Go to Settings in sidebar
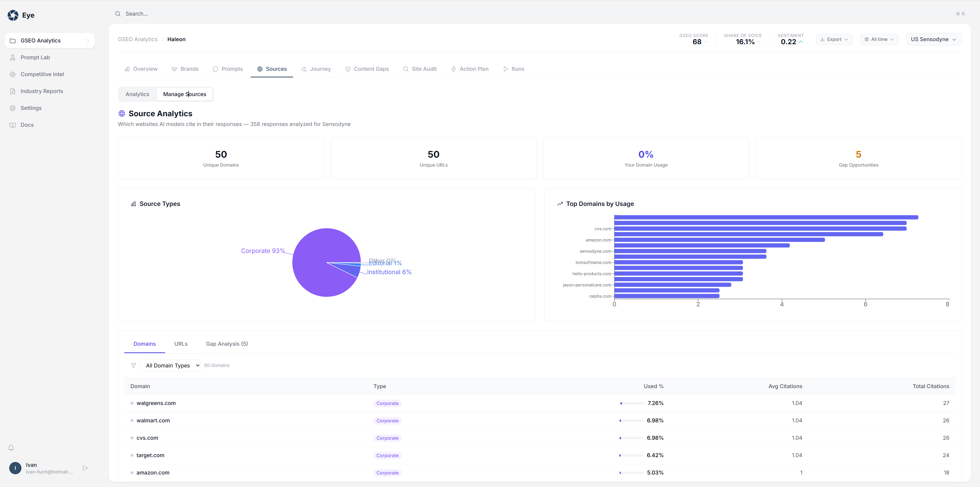Image resolution: width=980 pixels, height=487 pixels. 31,108
